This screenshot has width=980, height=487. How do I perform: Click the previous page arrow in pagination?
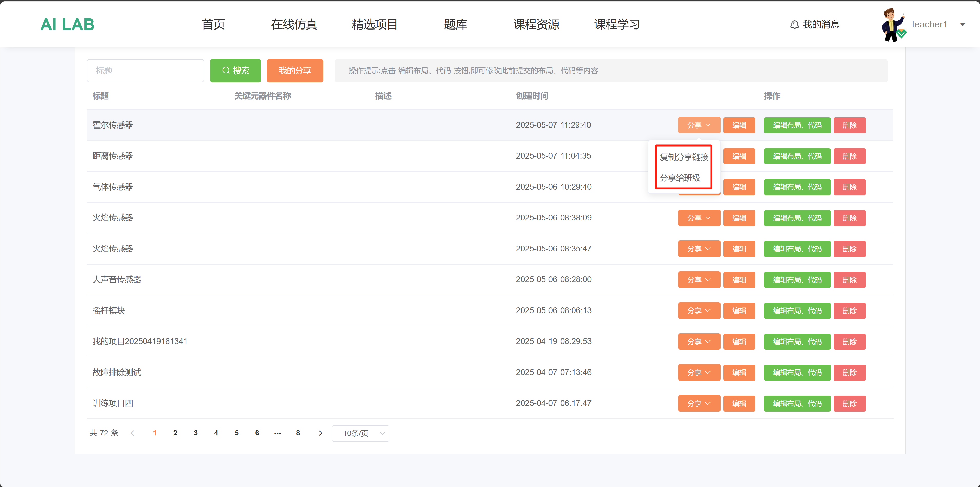tap(132, 433)
